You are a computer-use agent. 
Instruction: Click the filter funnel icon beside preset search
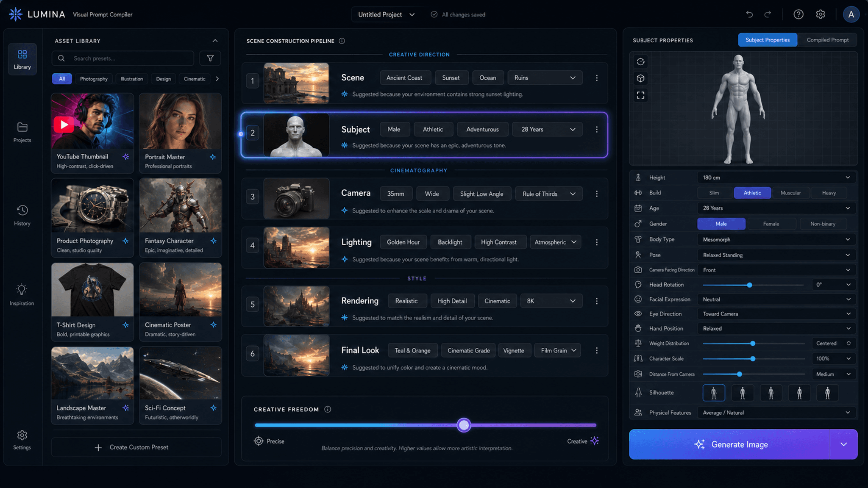coord(210,58)
